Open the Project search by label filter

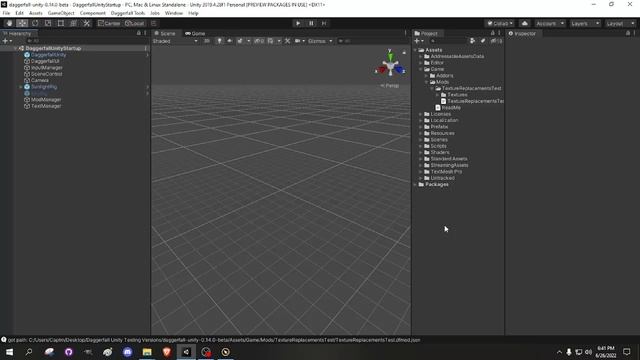pos(483,41)
